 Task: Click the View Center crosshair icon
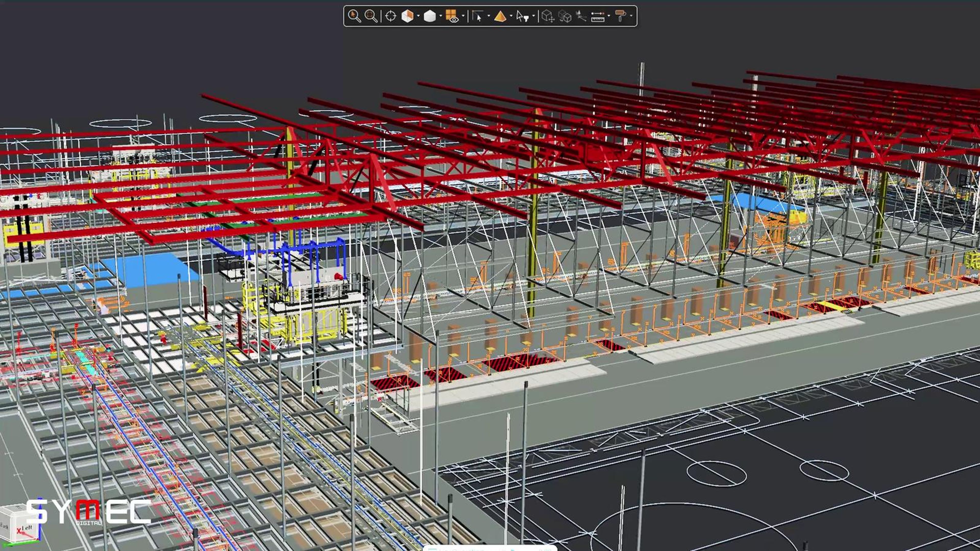coord(391,16)
